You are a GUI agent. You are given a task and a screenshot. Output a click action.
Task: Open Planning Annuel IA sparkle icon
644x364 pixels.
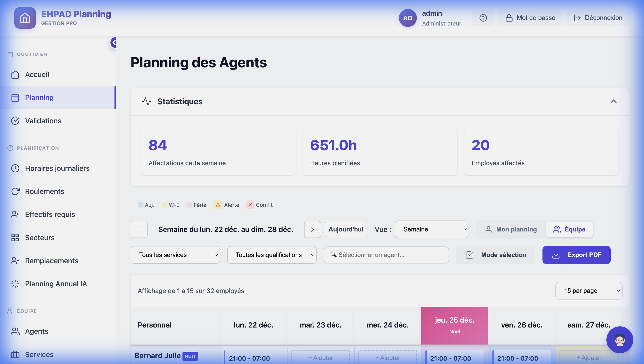[x=15, y=284]
